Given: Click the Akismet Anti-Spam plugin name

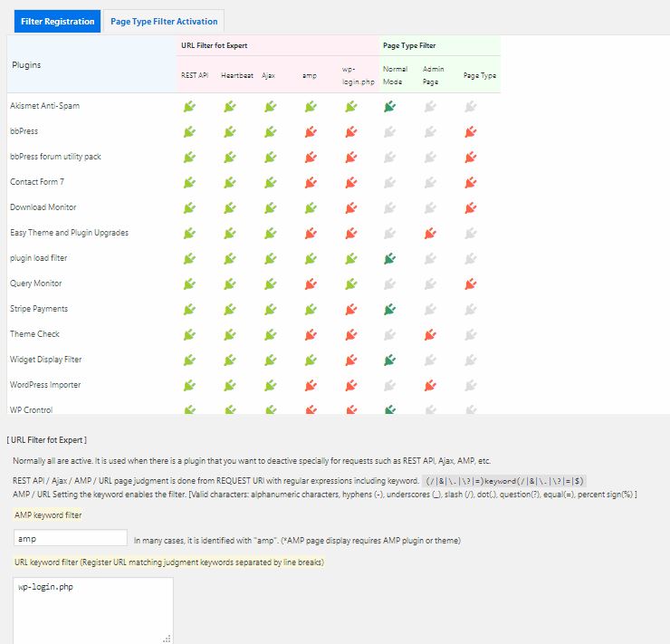Looking at the screenshot, I should pos(45,106).
